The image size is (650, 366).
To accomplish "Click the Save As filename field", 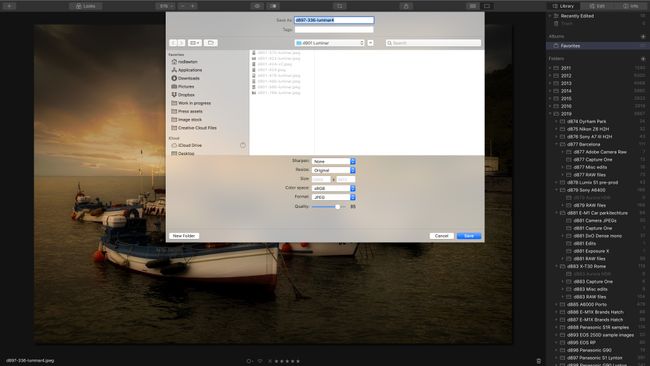I will point(334,20).
